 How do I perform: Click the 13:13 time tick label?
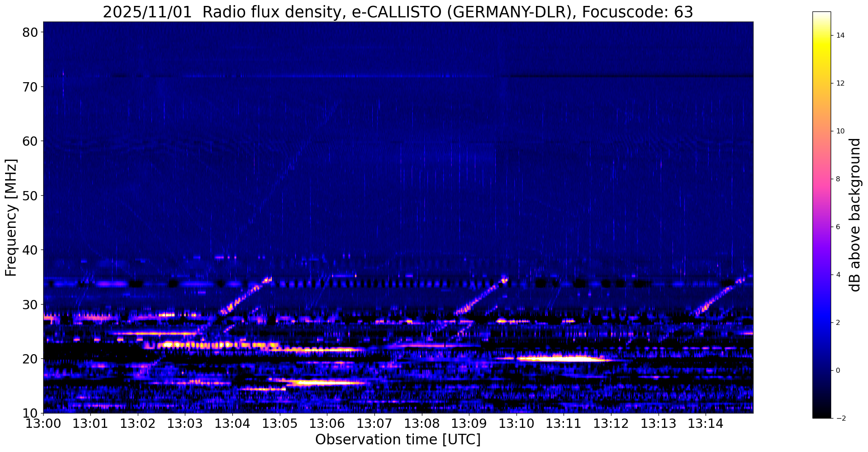point(658,424)
